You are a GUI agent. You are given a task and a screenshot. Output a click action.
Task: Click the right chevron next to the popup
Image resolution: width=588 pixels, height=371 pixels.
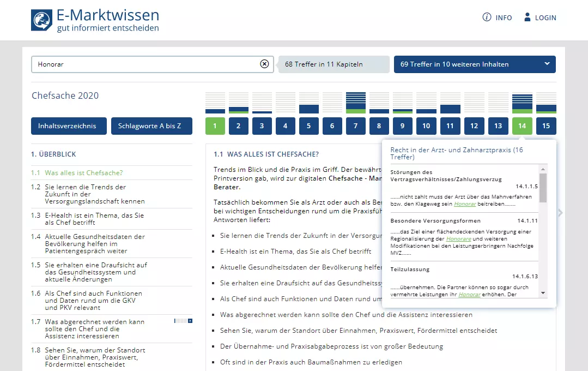click(560, 213)
